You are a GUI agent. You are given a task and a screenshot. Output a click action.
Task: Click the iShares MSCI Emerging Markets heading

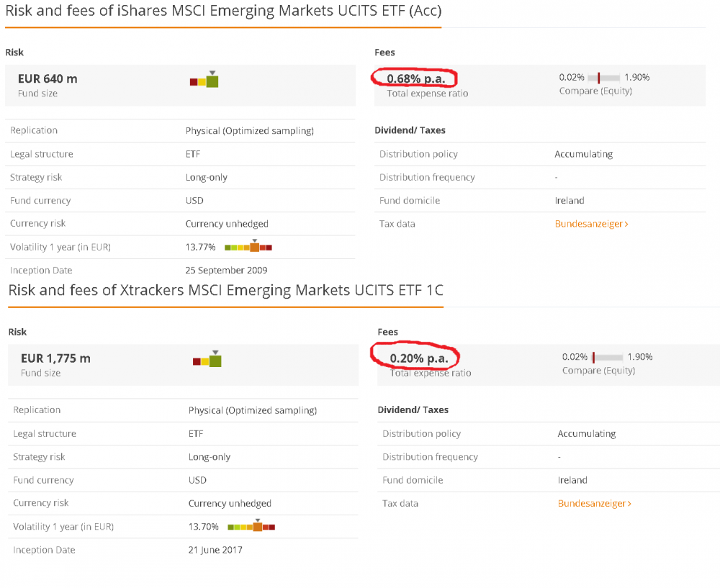pos(223,12)
